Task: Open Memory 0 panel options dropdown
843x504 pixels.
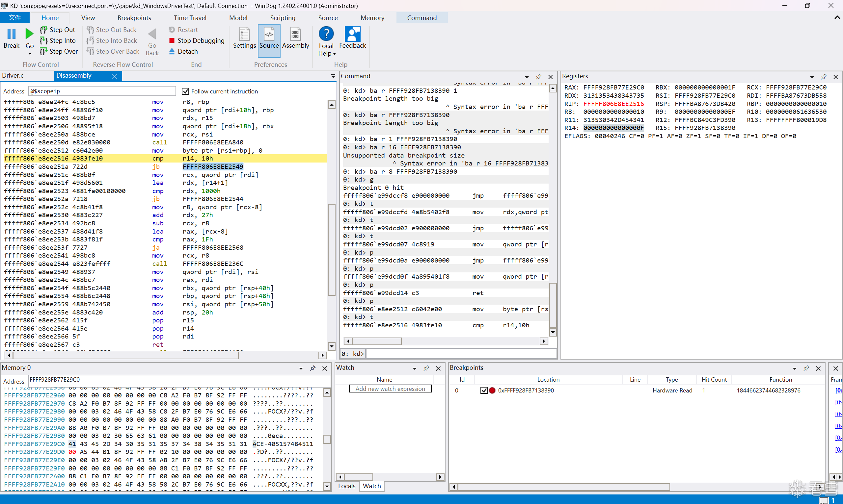Action: tap(301, 368)
